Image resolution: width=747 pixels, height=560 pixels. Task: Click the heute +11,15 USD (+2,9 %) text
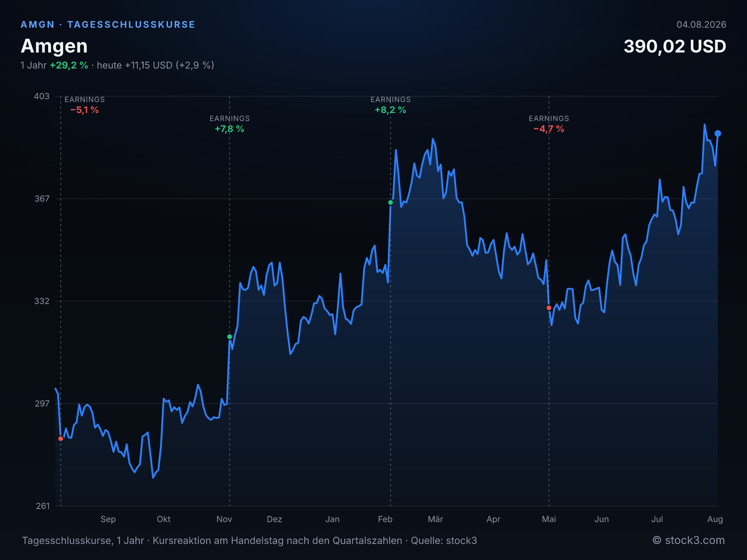[155, 65]
